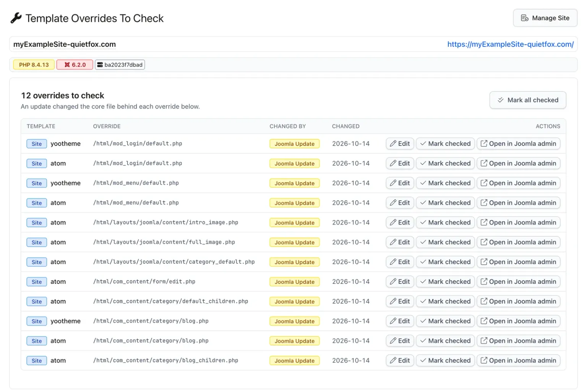587x392 pixels.
Task: Edit the default_children.php override
Action: click(400, 301)
